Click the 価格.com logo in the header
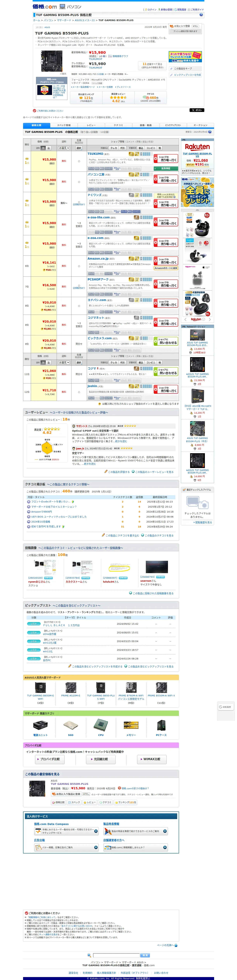The image size is (237, 980). [x=44, y=6]
